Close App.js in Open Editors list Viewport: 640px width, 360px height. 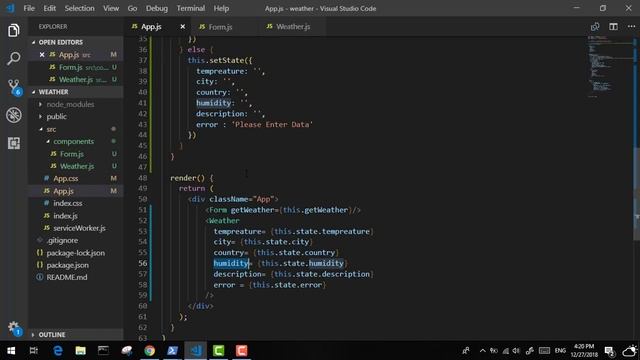[x=42, y=55]
